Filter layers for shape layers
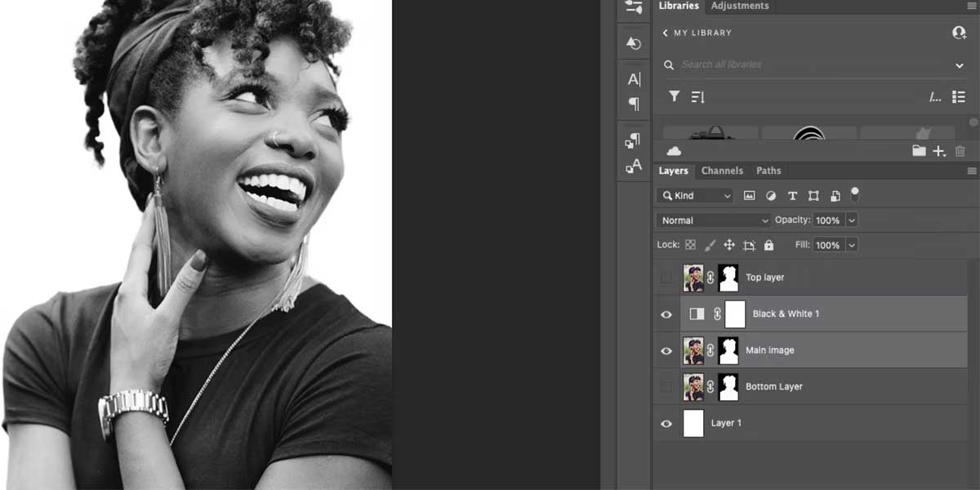The image size is (980, 490). coord(813,196)
